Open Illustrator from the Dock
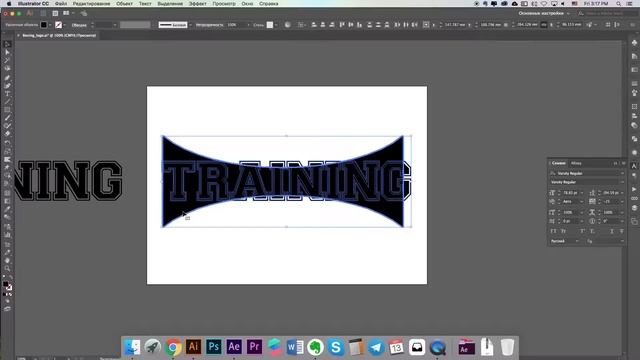The image size is (640, 360). (193, 347)
